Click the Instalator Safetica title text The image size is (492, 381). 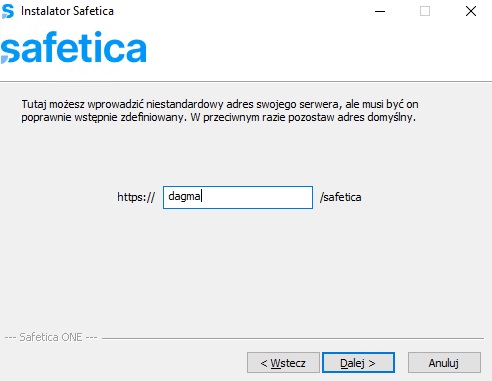coord(67,11)
